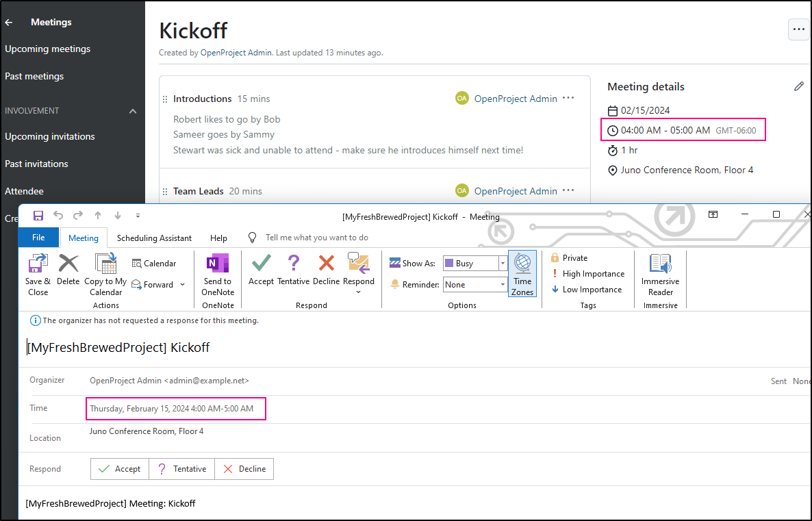Click Juno Conference Room, Floor 4 in OpenProject
This screenshot has width=812, height=521.
(687, 170)
